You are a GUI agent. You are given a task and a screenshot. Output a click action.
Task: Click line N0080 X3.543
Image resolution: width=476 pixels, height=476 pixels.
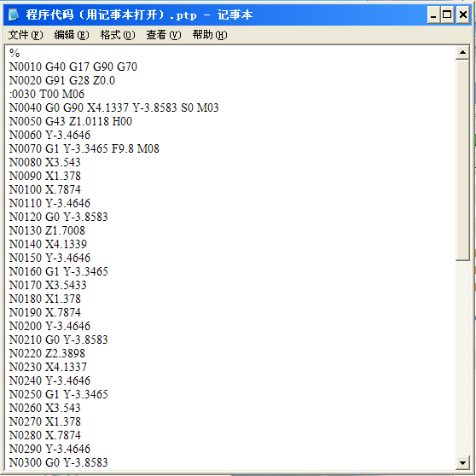[45, 162]
